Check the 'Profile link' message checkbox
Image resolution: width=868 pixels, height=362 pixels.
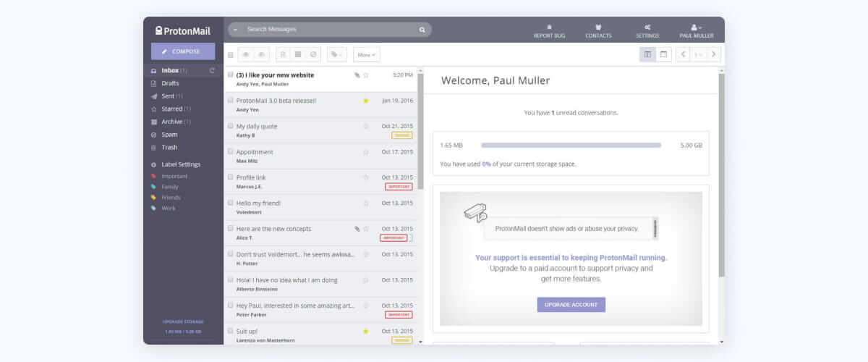coord(231,177)
